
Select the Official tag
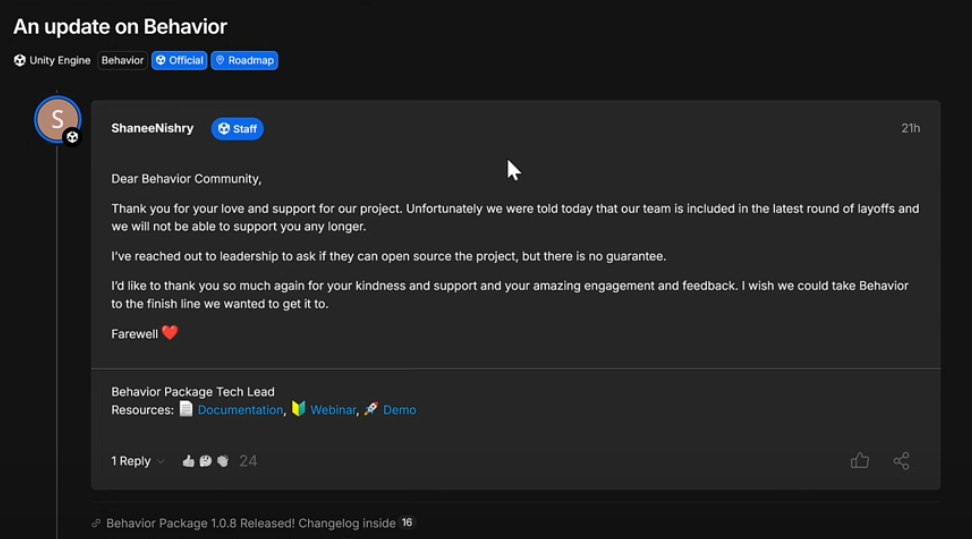pos(179,60)
